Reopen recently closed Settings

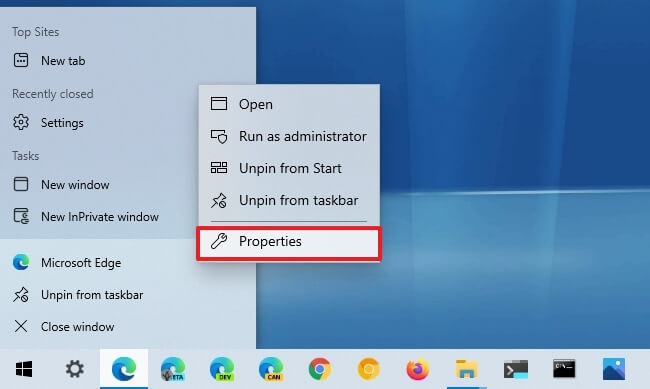[x=128, y=123]
